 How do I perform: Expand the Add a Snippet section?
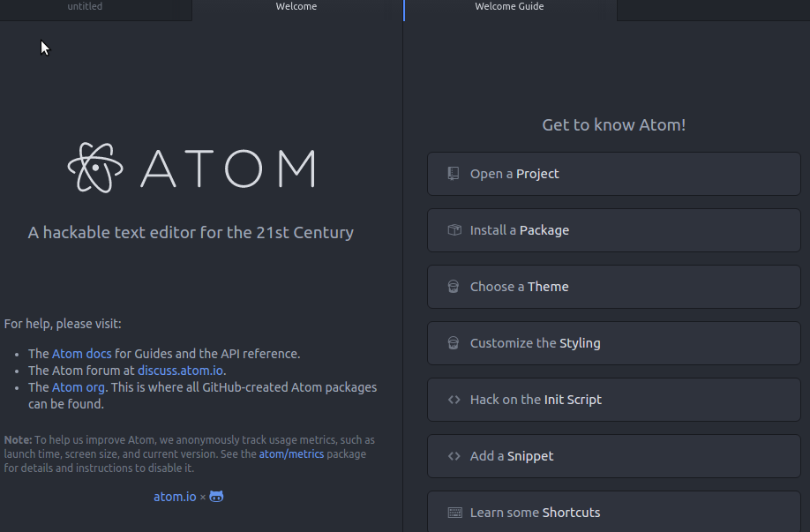click(x=614, y=456)
